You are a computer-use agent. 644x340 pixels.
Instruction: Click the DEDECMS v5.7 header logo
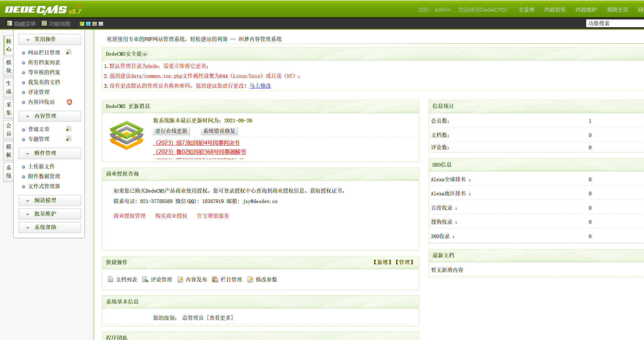[x=44, y=10]
